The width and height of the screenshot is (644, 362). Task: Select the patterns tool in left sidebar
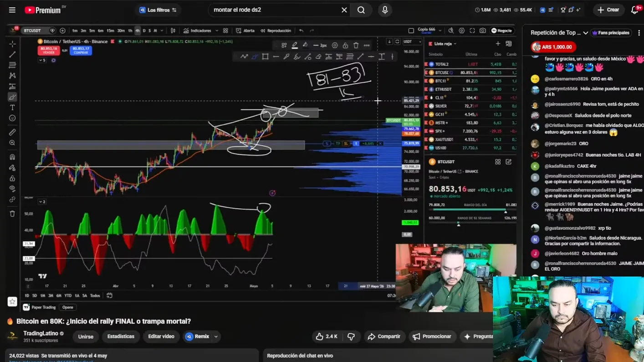[12, 76]
